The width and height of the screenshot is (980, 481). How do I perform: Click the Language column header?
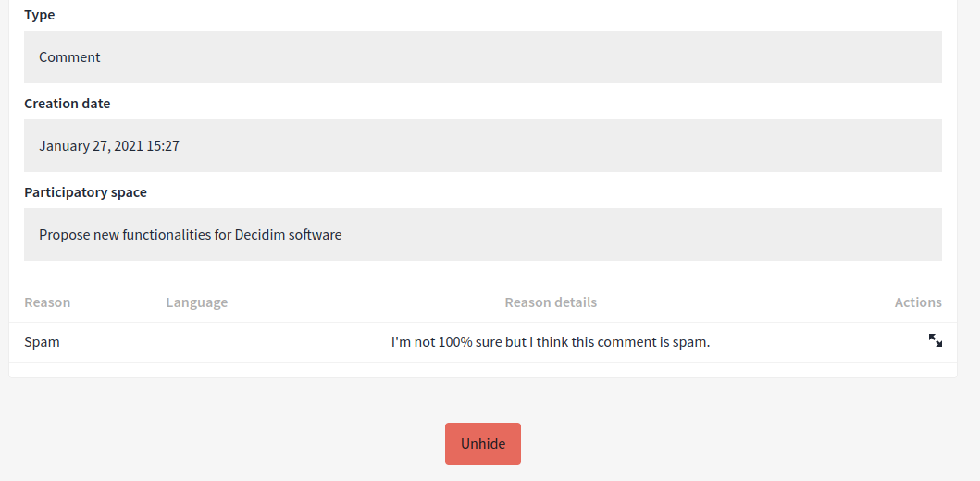[x=197, y=302]
